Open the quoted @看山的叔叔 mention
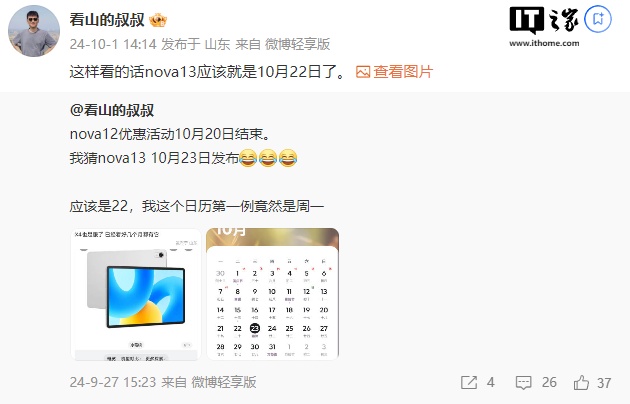The height and width of the screenshot is (404, 630). click(112, 110)
